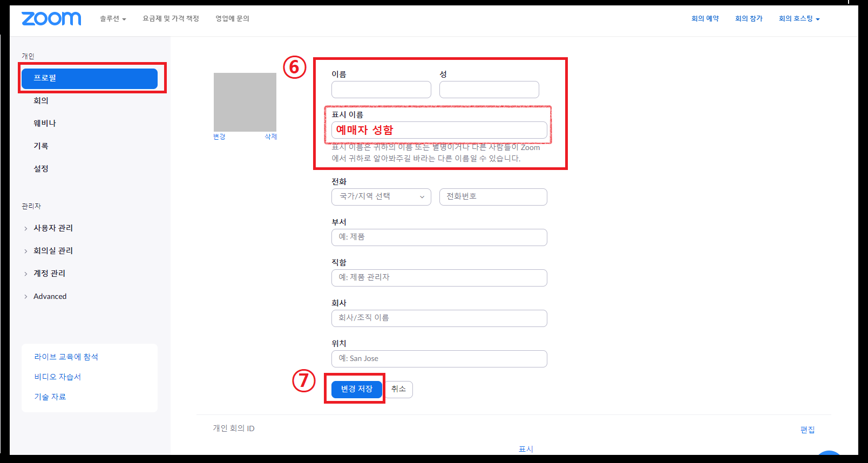Click the 회의 참가 link
This screenshot has width=868, height=463.
click(749, 19)
